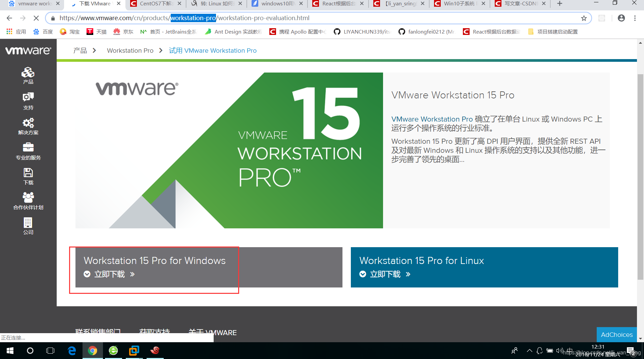This screenshot has height=359, width=644.
Task: Go forward with the browser forward arrow
Action: [x=23, y=18]
